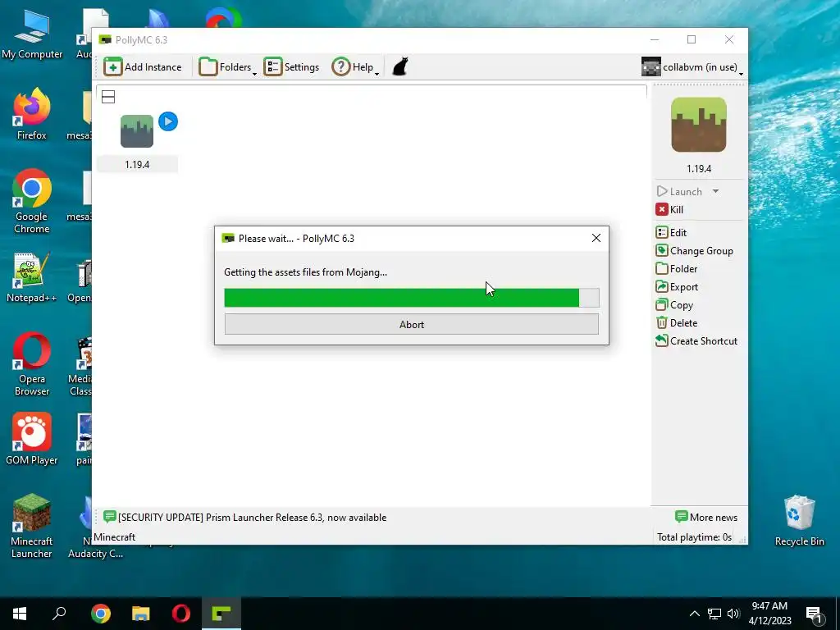Open the instance Folder

[677, 269]
